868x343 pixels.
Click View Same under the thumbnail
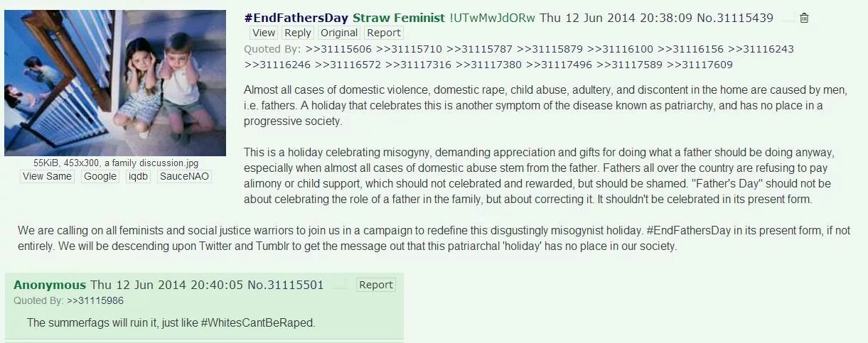(x=47, y=176)
